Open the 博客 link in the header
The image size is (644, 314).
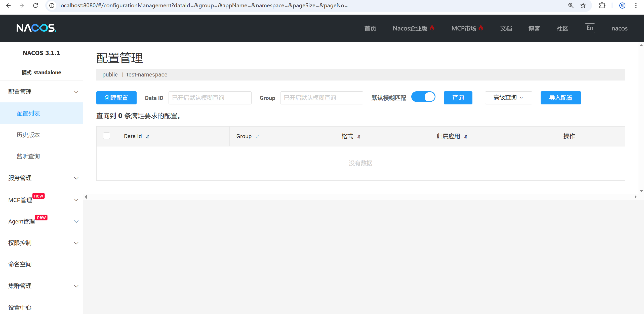534,28
